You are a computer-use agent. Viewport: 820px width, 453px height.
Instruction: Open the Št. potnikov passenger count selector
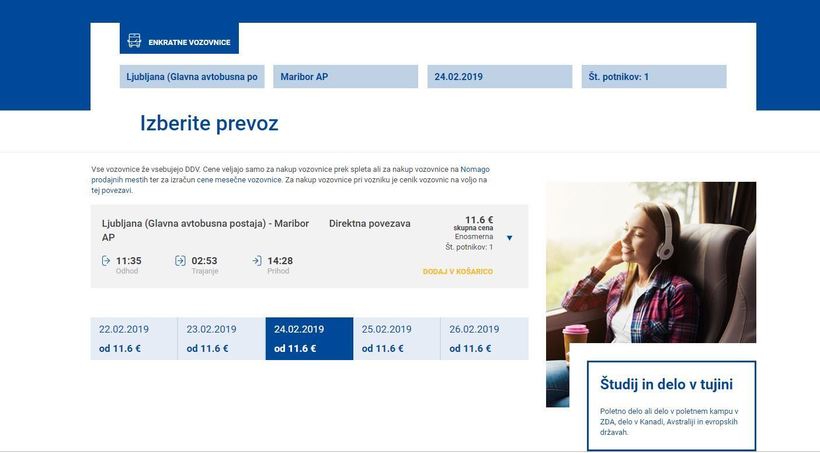coord(654,76)
